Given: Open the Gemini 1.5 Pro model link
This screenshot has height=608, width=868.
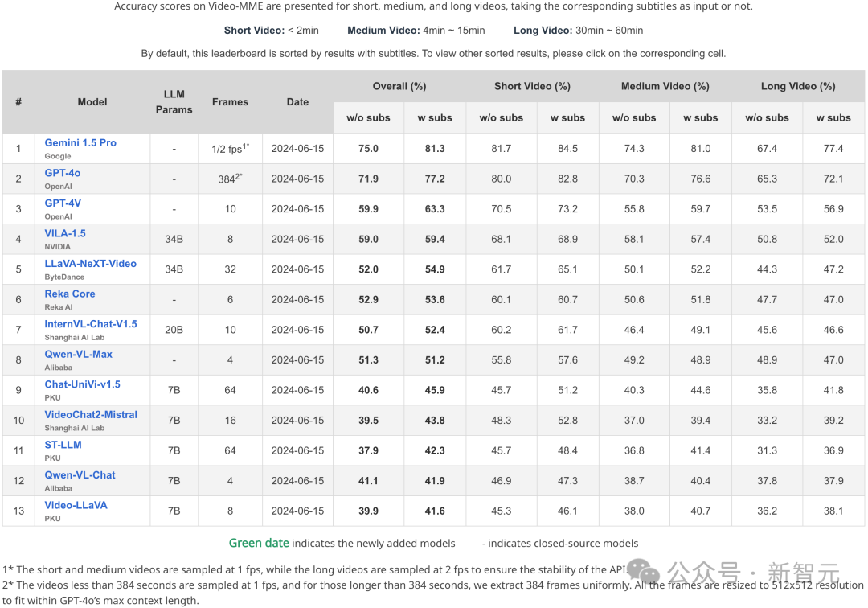Looking at the screenshot, I should [80, 143].
